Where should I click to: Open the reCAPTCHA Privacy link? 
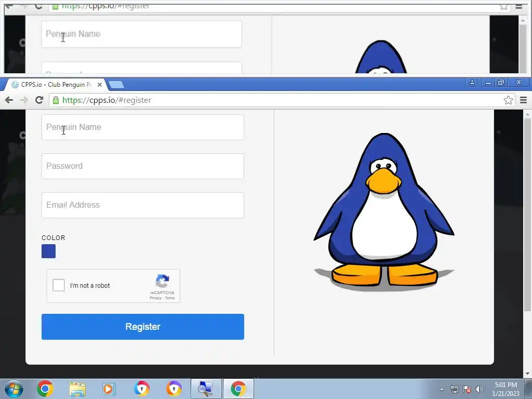point(155,298)
